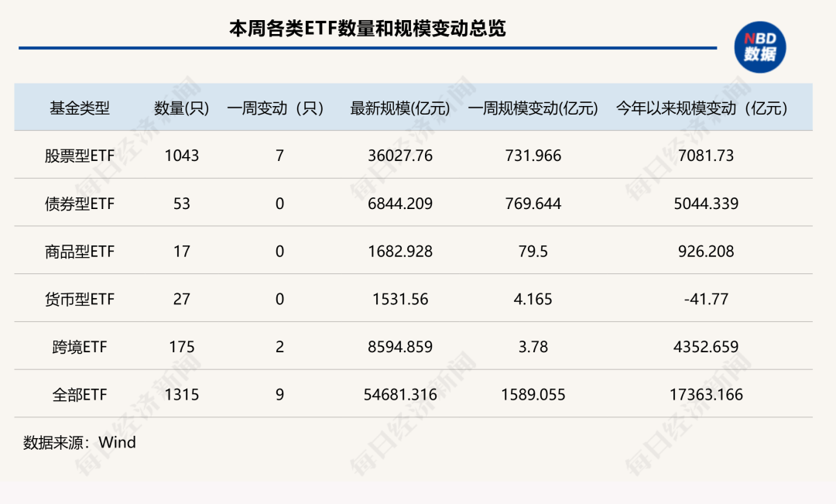Select the 数量(只) column header

[x=176, y=108]
